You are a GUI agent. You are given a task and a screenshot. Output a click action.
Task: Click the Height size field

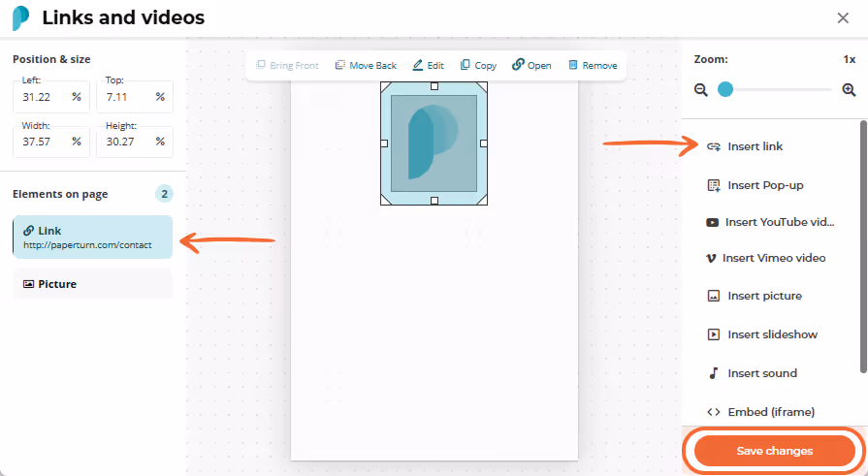(x=135, y=142)
